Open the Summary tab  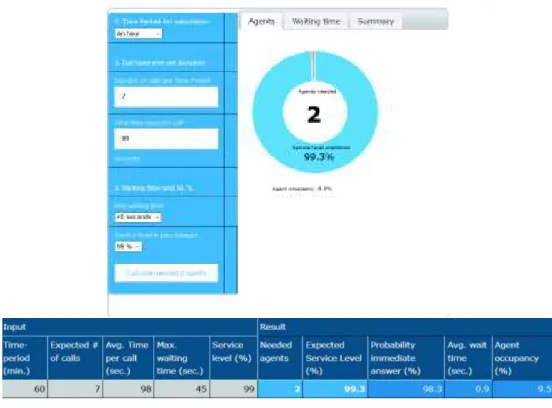coord(376,21)
